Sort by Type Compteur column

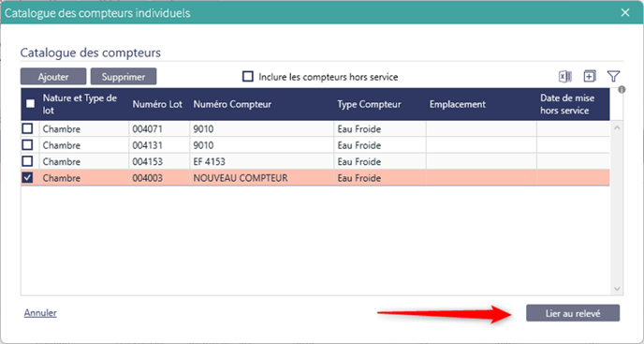(x=369, y=104)
